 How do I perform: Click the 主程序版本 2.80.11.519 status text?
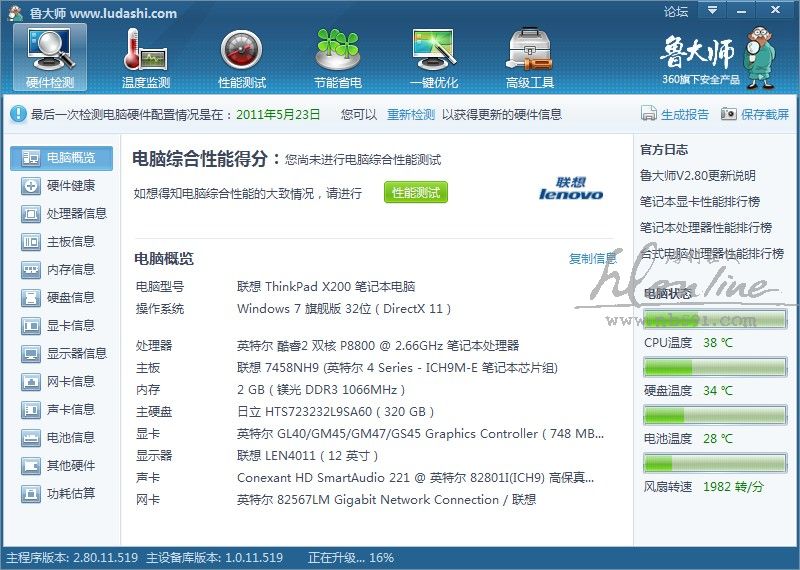point(72,558)
